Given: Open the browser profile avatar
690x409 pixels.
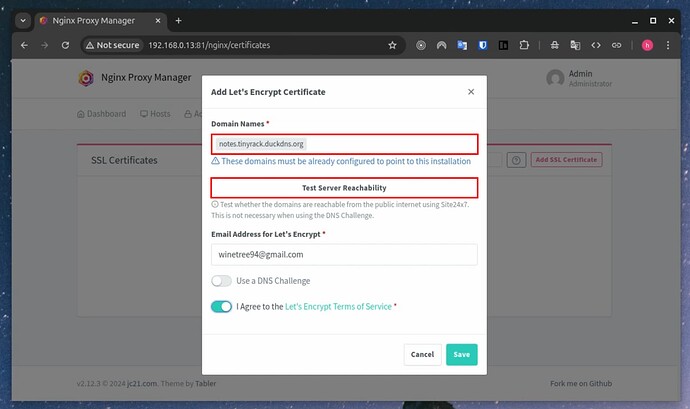Looking at the screenshot, I should (647, 45).
